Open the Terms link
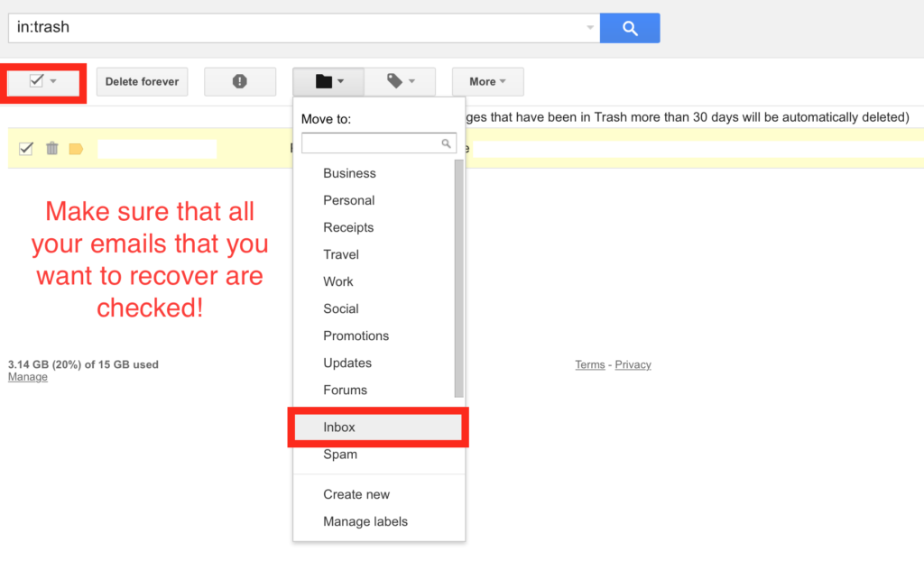Image resolution: width=924 pixels, height=561 pixels. point(590,364)
